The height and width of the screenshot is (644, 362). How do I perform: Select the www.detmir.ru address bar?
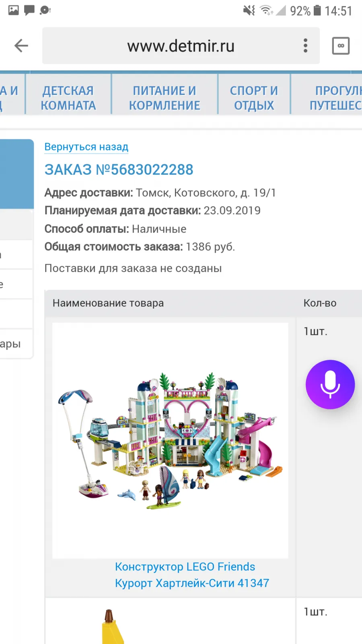click(x=181, y=45)
